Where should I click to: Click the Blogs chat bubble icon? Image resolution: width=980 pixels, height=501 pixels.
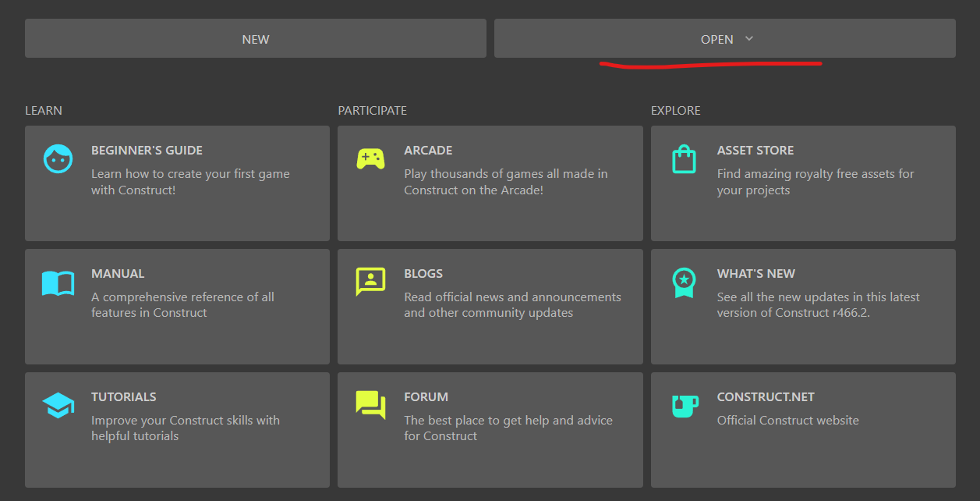(x=370, y=282)
